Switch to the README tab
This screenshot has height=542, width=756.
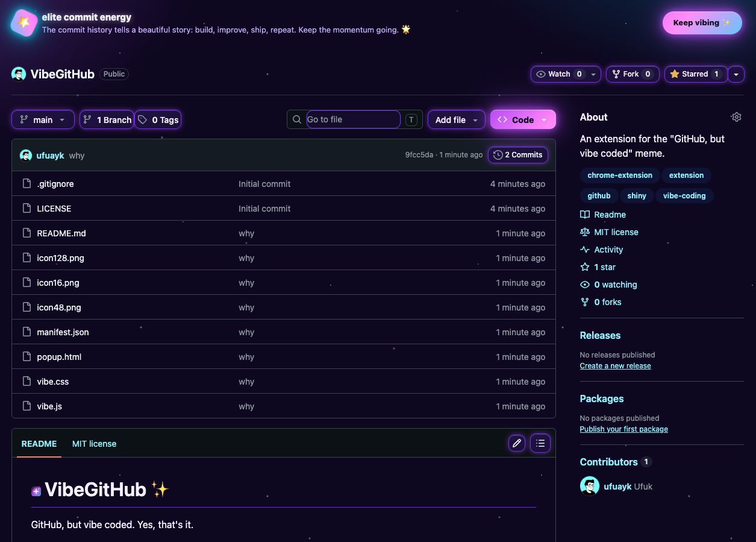[39, 444]
